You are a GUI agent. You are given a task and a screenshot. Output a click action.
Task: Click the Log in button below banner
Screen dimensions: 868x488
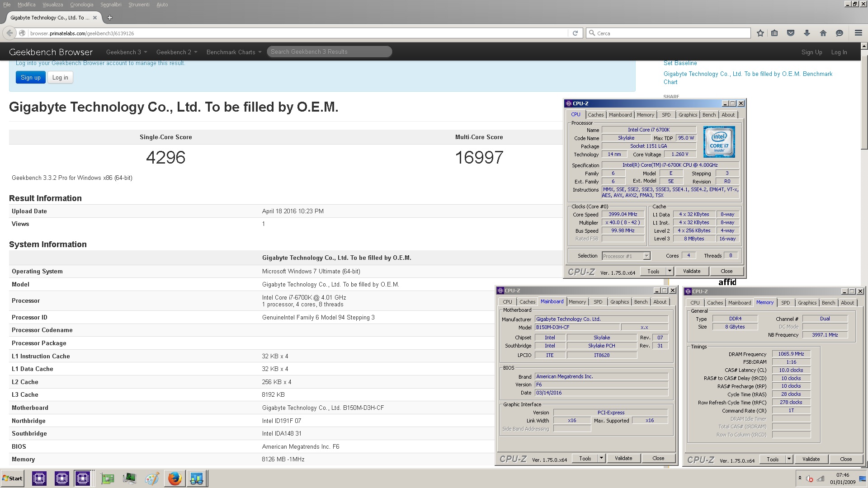[x=60, y=77]
